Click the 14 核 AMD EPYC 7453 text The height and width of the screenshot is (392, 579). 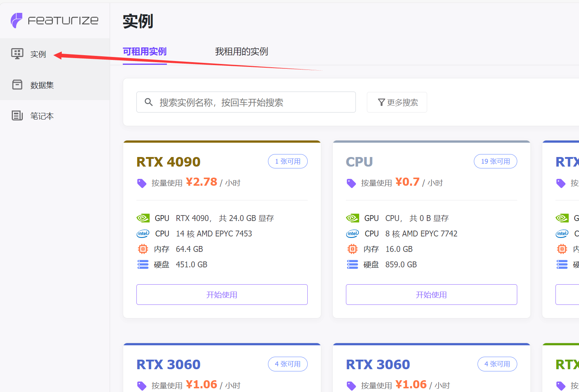(214, 234)
